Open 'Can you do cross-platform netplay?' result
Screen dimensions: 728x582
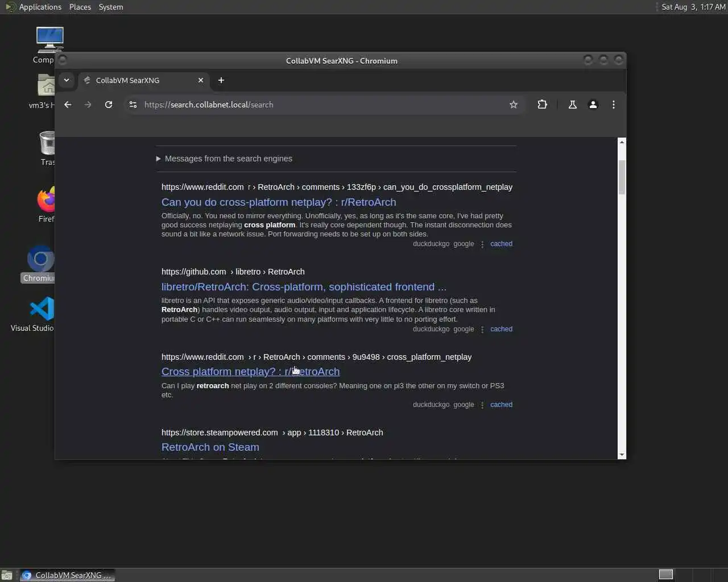coord(279,202)
